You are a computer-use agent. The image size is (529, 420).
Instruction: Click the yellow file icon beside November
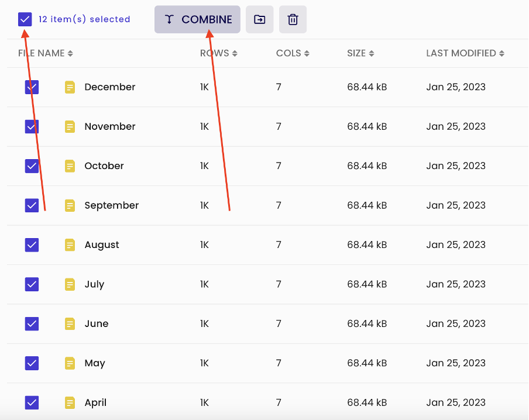[70, 126]
